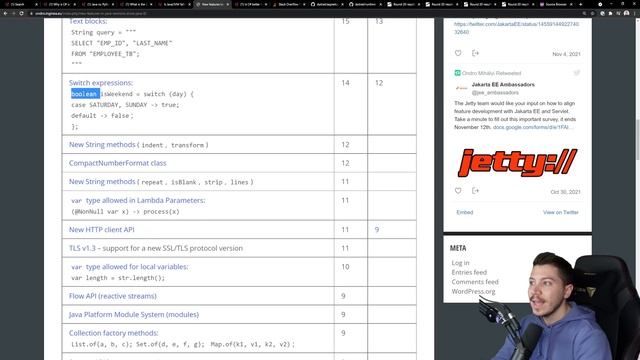This screenshot has width=640, height=360.
Task: Click the @jee_ambassadors handle
Action: coord(495,93)
